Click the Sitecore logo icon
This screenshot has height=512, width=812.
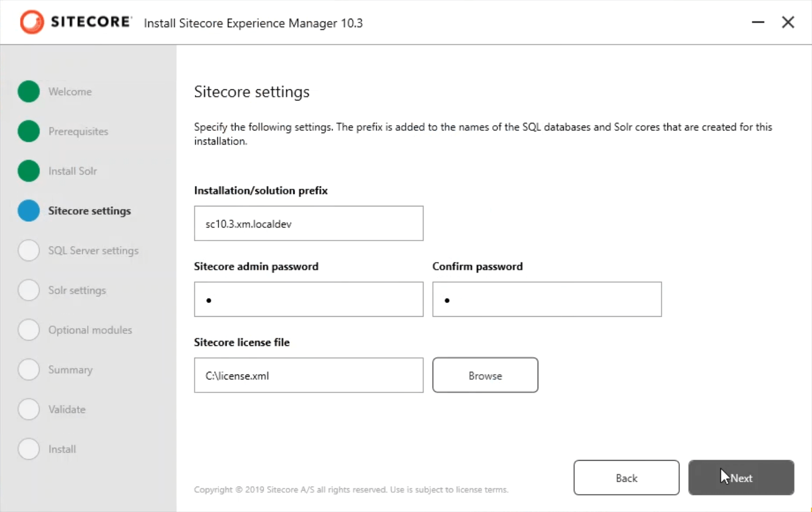pos(31,22)
